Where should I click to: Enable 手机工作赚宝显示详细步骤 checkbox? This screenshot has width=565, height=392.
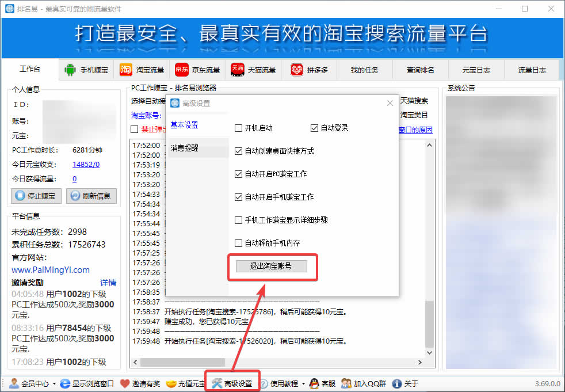pos(238,220)
